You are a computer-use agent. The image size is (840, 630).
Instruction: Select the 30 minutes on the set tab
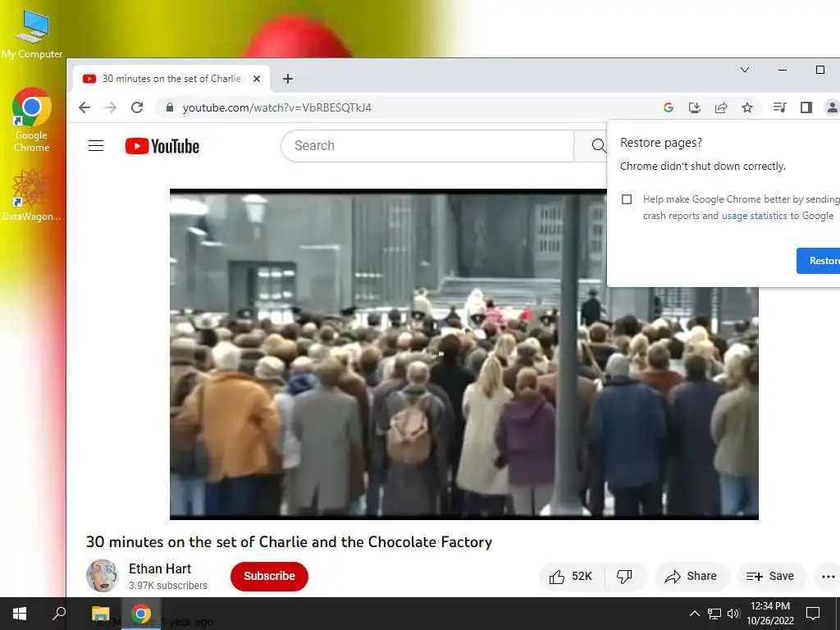click(x=171, y=79)
